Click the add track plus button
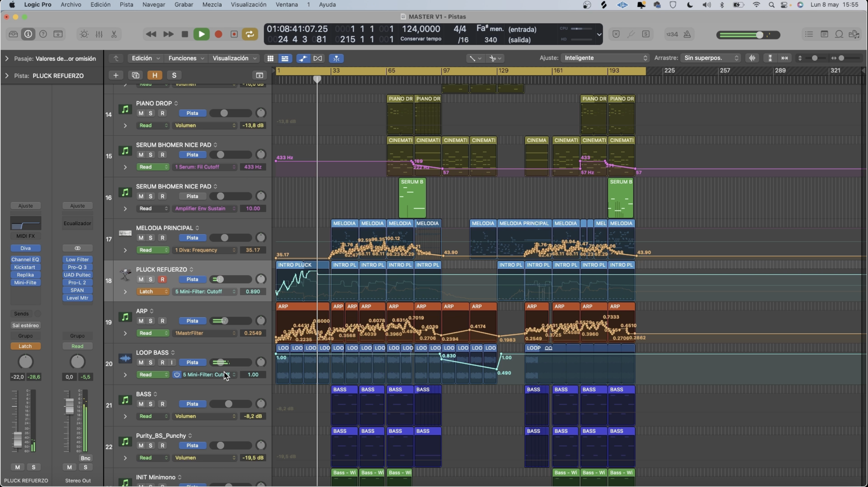This screenshot has width=868, height=487. [116, 75]
